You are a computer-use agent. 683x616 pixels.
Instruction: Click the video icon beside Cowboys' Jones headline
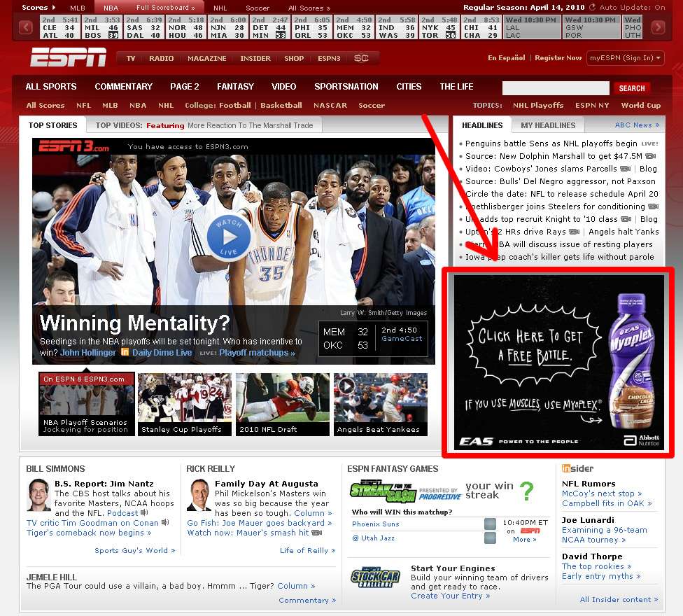click(625, 169)
